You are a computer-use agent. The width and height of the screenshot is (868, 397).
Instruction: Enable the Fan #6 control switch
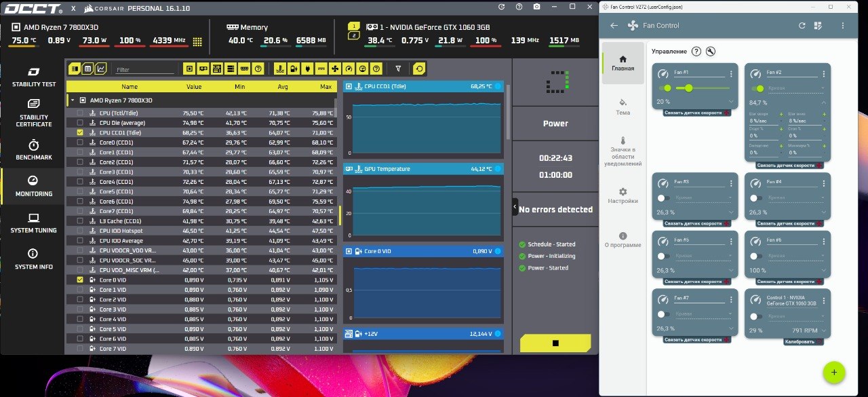click(756, 257)
